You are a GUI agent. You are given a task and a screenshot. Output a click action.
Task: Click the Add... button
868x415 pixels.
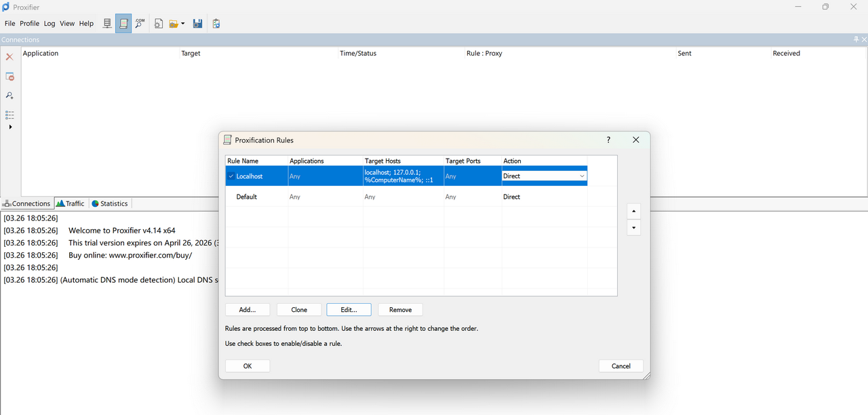(248, 309)
